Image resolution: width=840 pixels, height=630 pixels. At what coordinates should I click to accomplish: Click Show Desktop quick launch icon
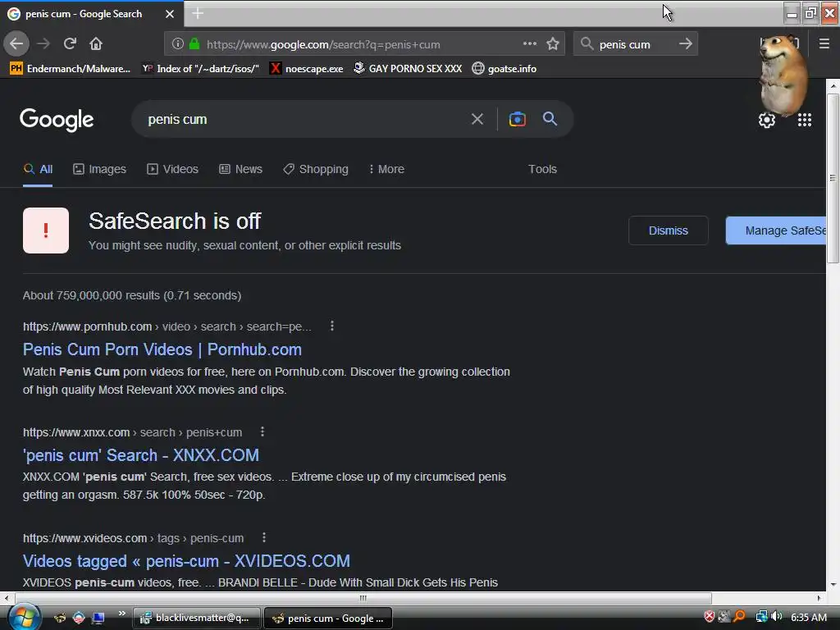coord(98,618)
